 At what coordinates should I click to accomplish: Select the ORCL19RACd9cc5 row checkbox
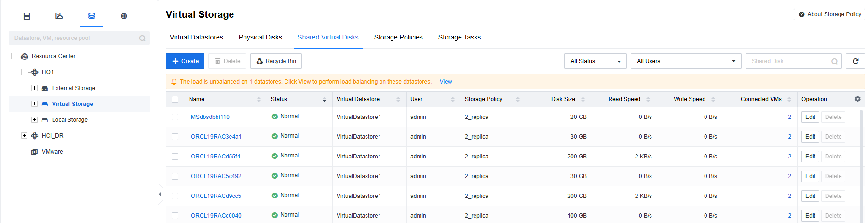175,196
